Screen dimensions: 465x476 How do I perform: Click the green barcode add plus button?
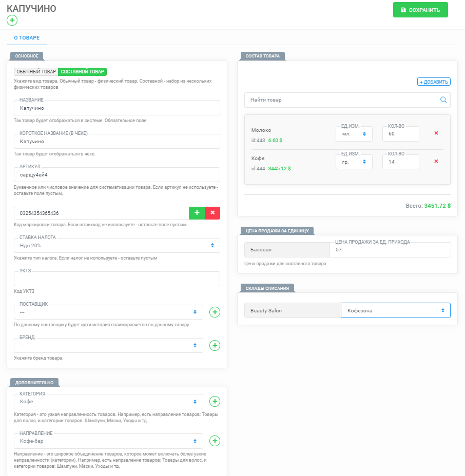point(197,213)
